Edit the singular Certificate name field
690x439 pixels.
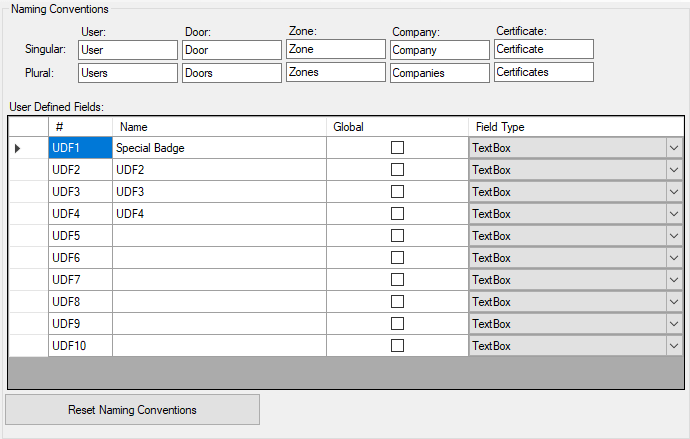point(543,49)
